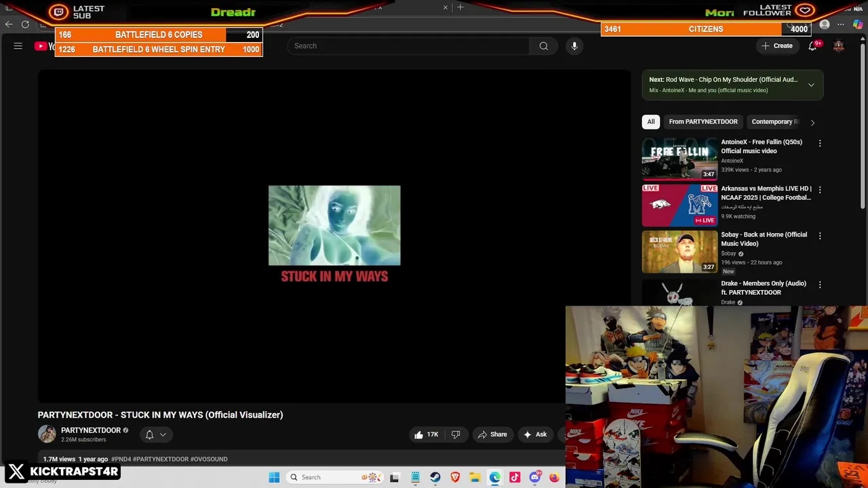Open options for $obay Back at Home video
The image size is (868, 488).
(820, 236)
